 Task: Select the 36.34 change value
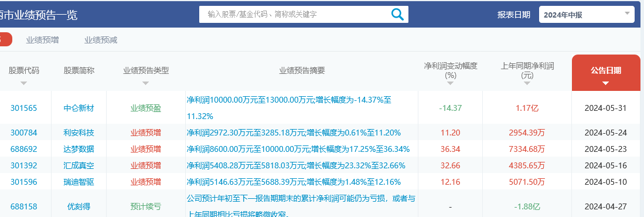coord(451,149)
